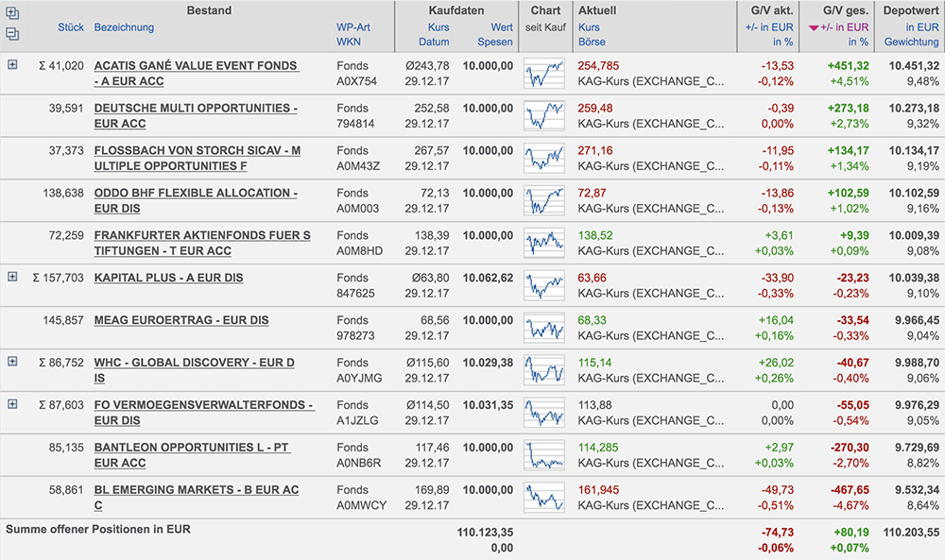Select current price 271,16 value
Image resolution: width=945 pixels, height=560 pixels.
click(594, 150)
